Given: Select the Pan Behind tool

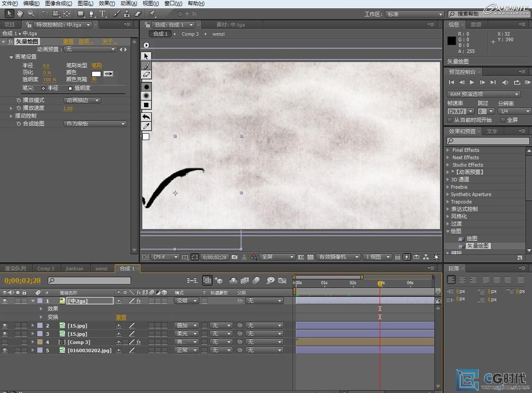Looking at the screenshot, I should tap(67, 14).
